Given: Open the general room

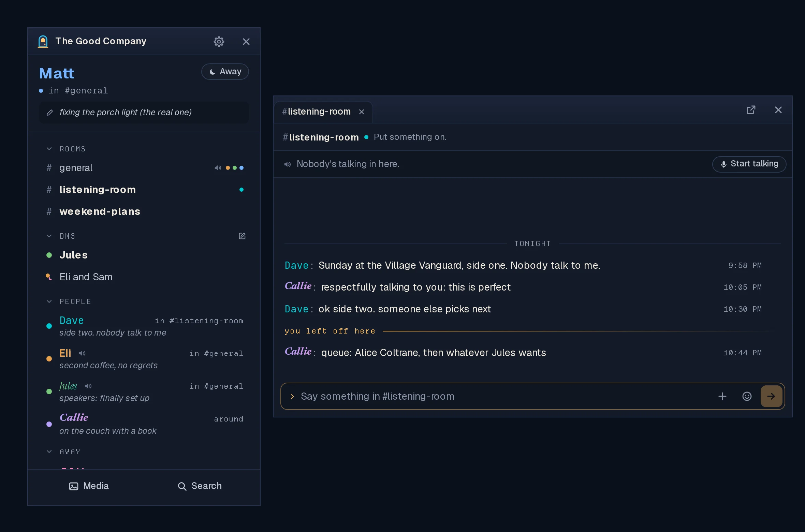Looking at the screenshot, I should pyautogui.click(x=145, y=168).
